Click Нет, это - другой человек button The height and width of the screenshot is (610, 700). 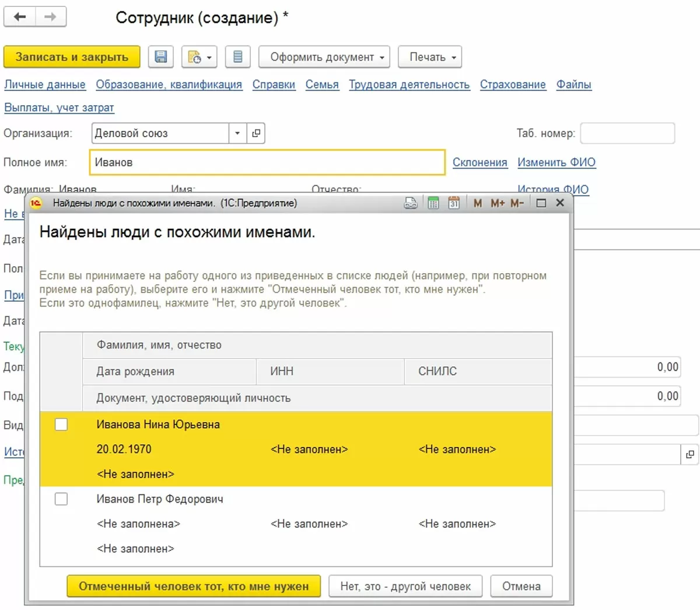click(405, 586)
